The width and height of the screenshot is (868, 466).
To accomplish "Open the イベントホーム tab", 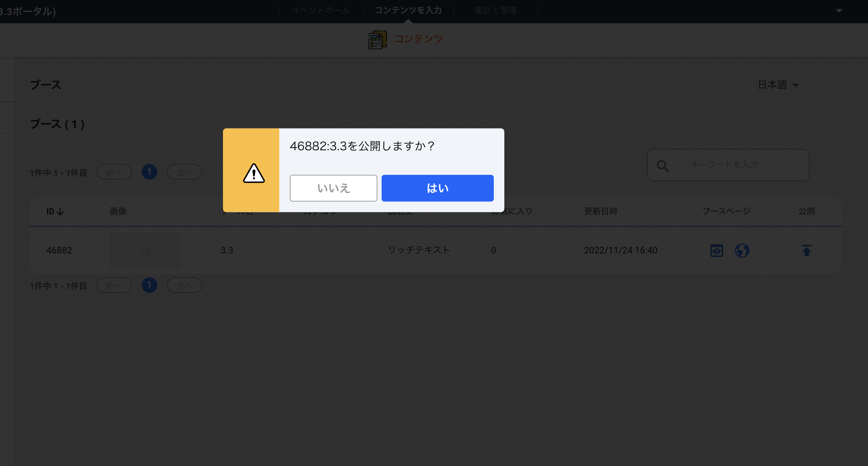I will (x=321, y=11).
